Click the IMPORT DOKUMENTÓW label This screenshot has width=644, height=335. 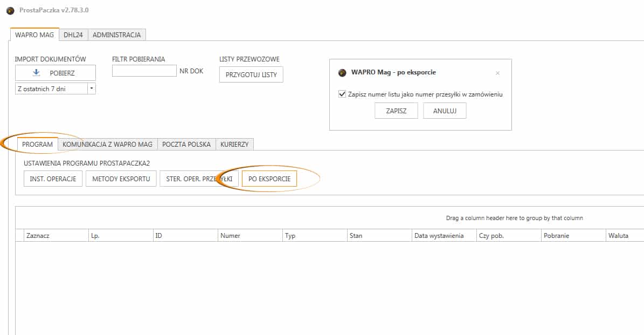click(x=51, y=59)
